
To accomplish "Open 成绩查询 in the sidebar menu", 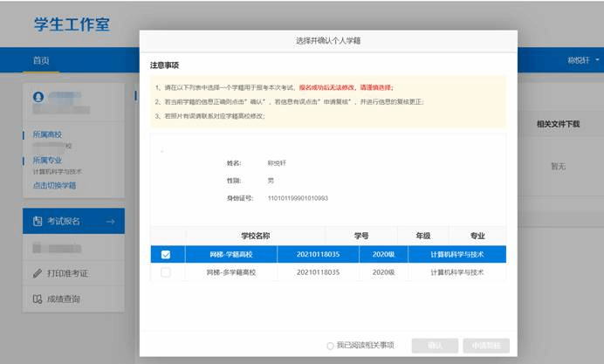I will point(64,299).
